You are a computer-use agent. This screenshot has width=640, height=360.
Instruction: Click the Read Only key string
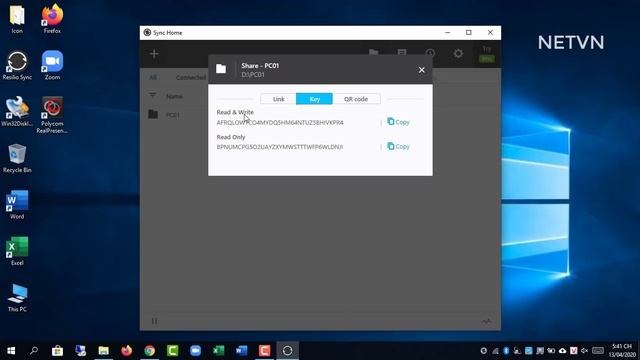(280, 147)
